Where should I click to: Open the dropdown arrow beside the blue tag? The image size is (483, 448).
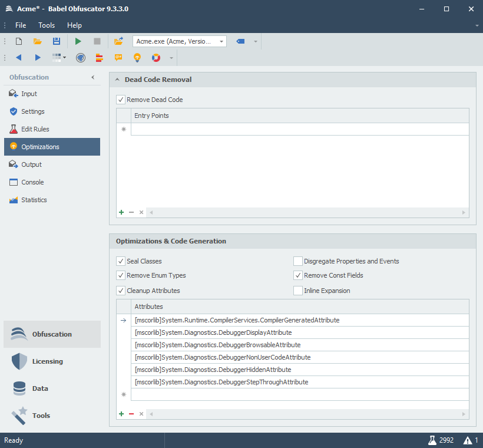tap(256, 41)
